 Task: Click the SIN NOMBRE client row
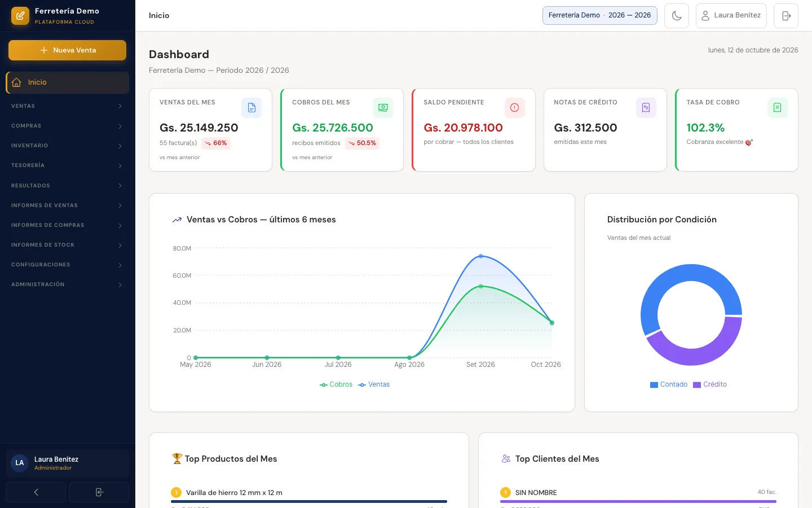[638, 498]
